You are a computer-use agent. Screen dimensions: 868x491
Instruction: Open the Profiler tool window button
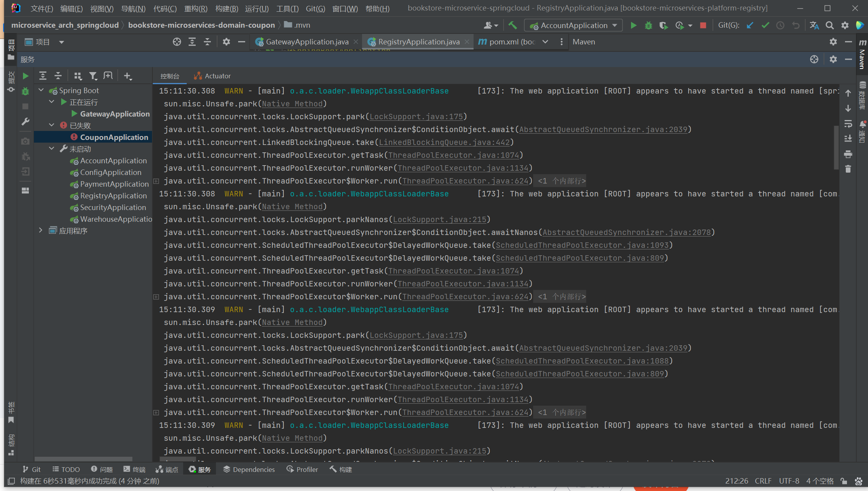(x=302, y=470)
